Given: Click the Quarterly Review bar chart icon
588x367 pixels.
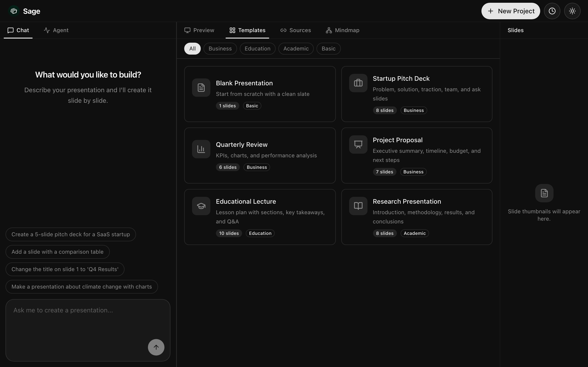Looking at the screenshot, I should 201,149.
